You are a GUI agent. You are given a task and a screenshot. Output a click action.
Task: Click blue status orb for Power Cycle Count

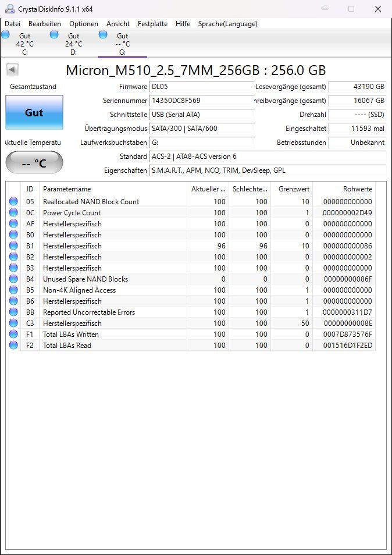pyautogui.click(x=13, y=213)
